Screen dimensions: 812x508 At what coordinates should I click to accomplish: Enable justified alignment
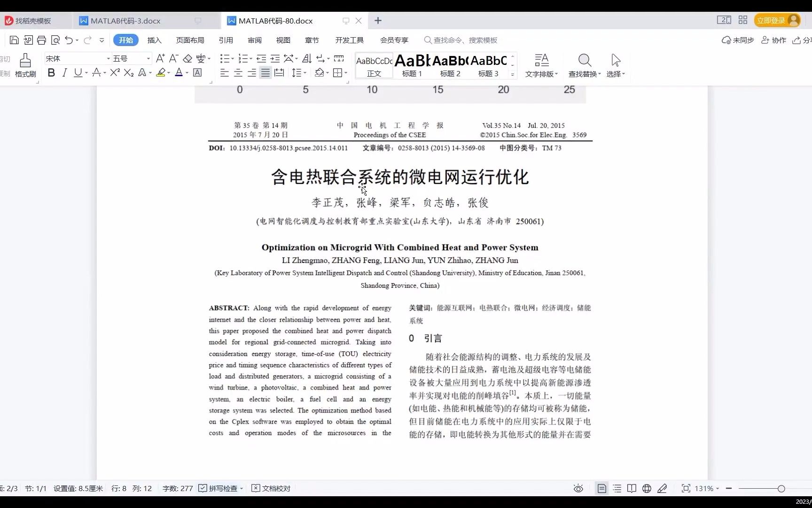point(265,72)
